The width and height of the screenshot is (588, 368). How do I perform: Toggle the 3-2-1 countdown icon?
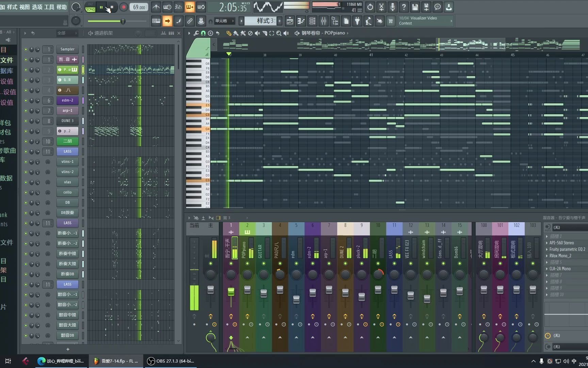tap(178, 7)
